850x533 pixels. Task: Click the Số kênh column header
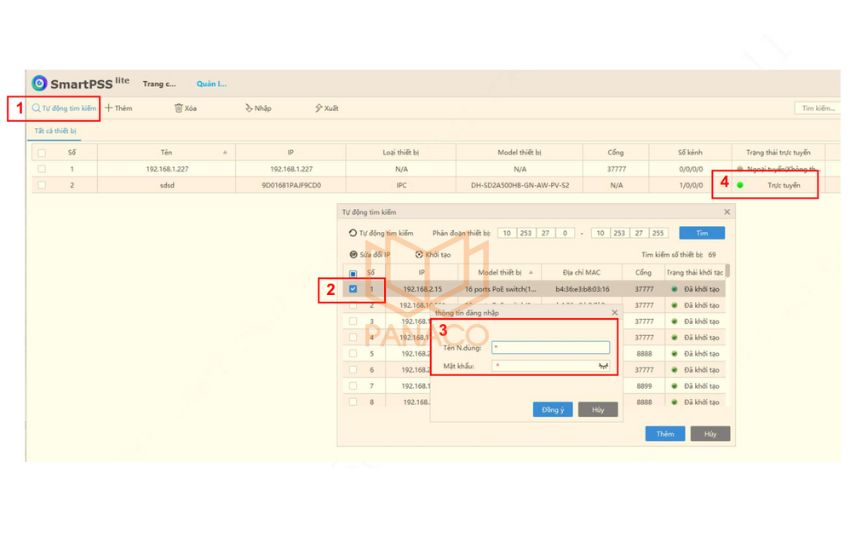[x=690, y=153]
